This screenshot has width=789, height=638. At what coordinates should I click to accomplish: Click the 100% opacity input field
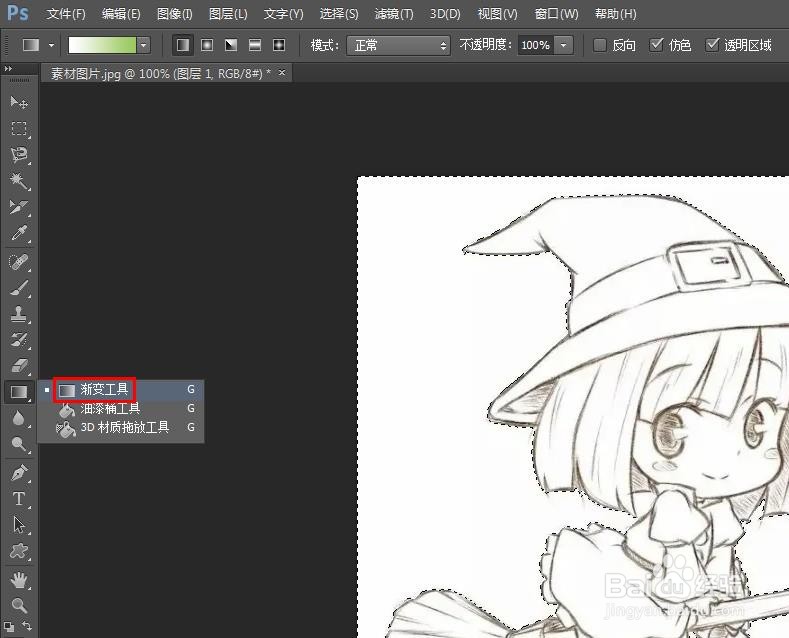(x=535, y=45)
